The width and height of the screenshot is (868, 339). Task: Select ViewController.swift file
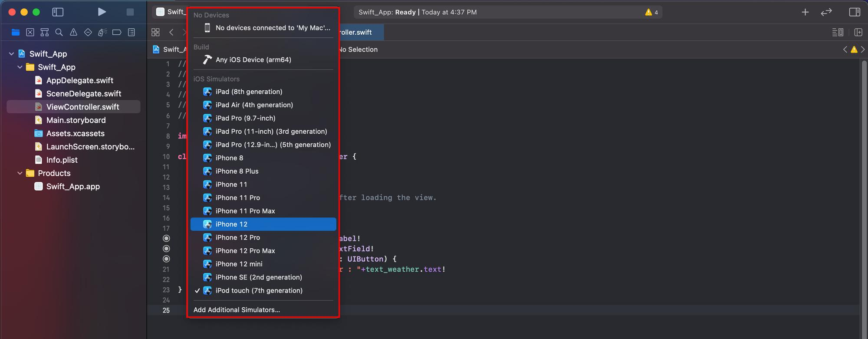click(73, 107)
